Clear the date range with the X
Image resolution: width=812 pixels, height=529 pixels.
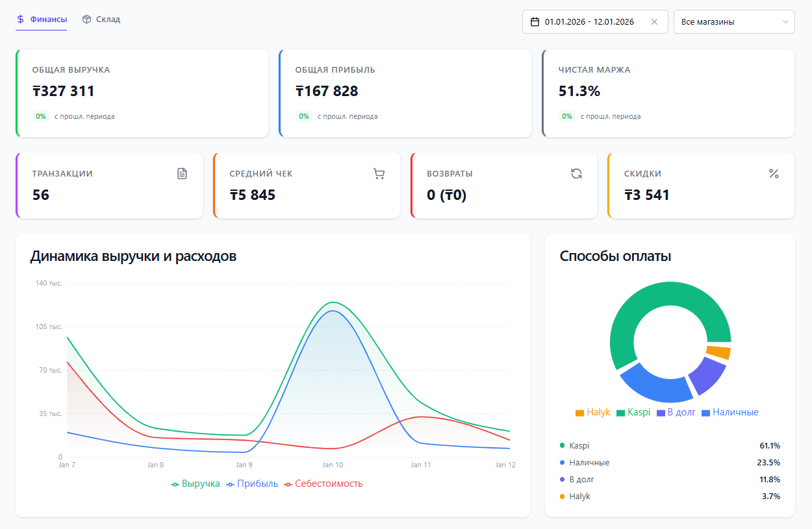(x=654, y=22)
